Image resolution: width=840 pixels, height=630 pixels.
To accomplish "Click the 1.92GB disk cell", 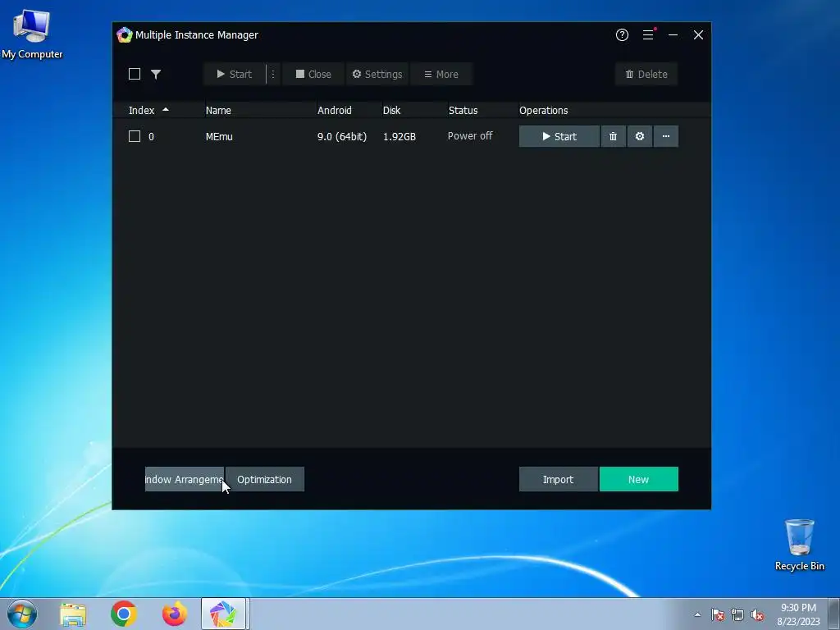I will (x=399, y=137).
